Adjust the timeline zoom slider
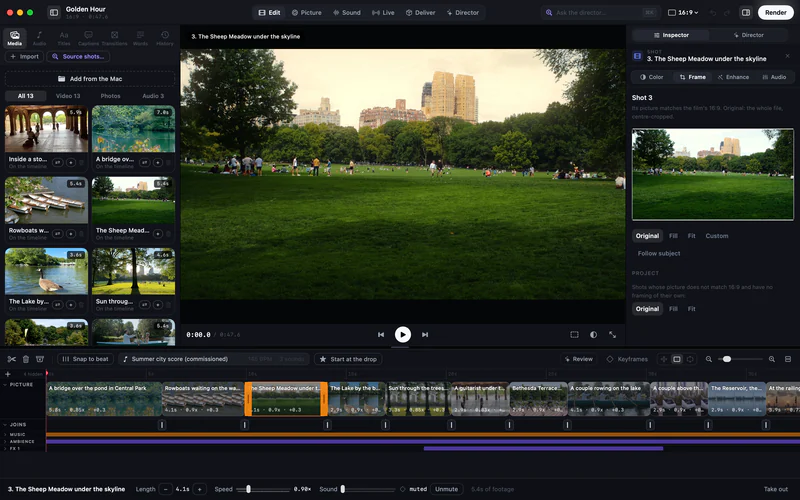The height and width of the screenshot is (500, 800). point(740,359)
